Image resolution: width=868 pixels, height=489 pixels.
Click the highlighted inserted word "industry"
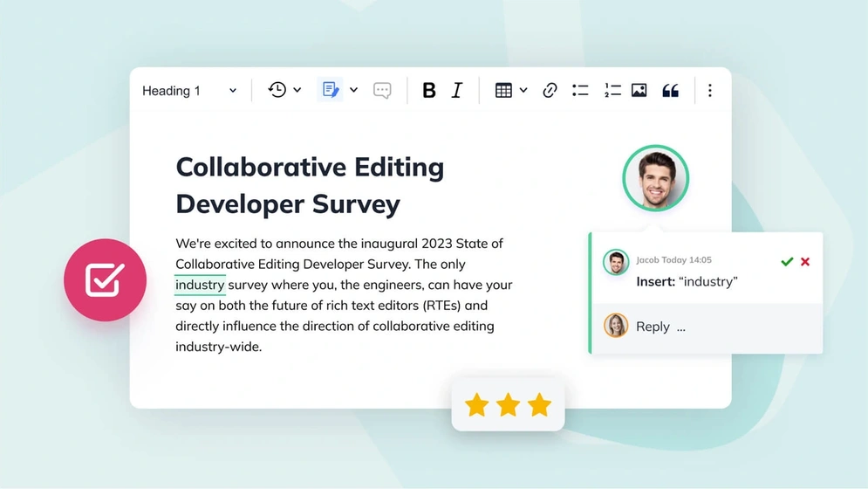[x=200, y=285]
